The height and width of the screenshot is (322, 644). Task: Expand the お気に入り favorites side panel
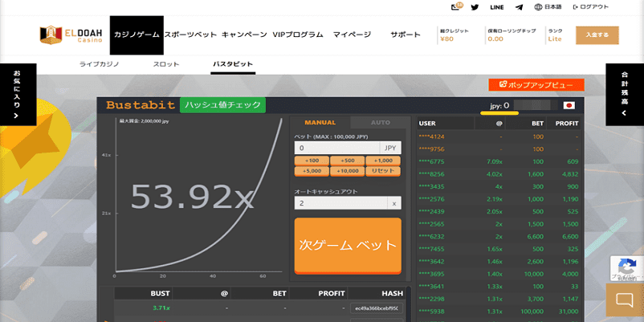(x=17, y=95)
